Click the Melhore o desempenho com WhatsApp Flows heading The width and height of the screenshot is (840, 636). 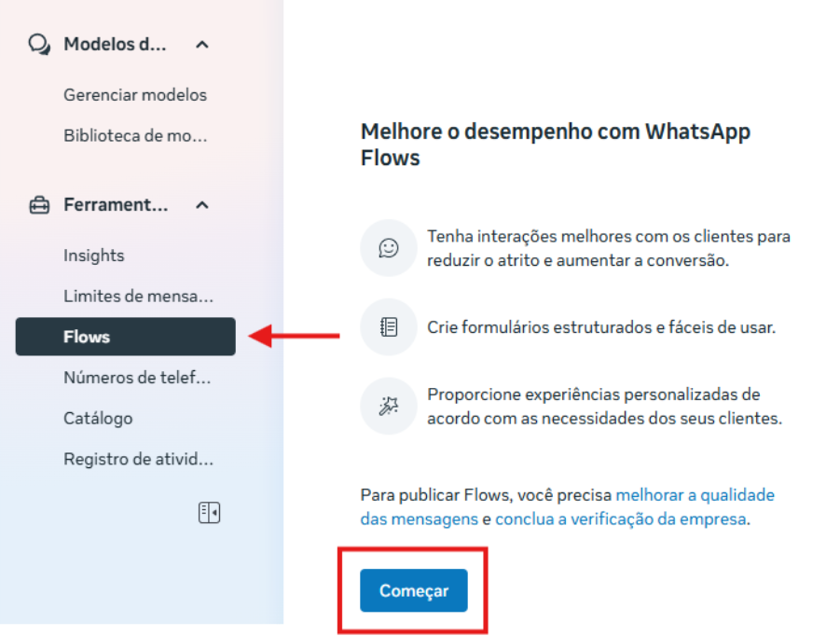555,145
